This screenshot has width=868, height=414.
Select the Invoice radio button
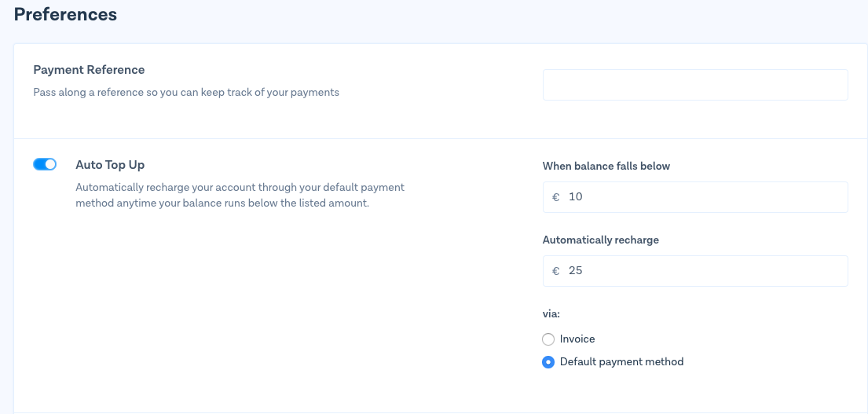click(548, 339)
